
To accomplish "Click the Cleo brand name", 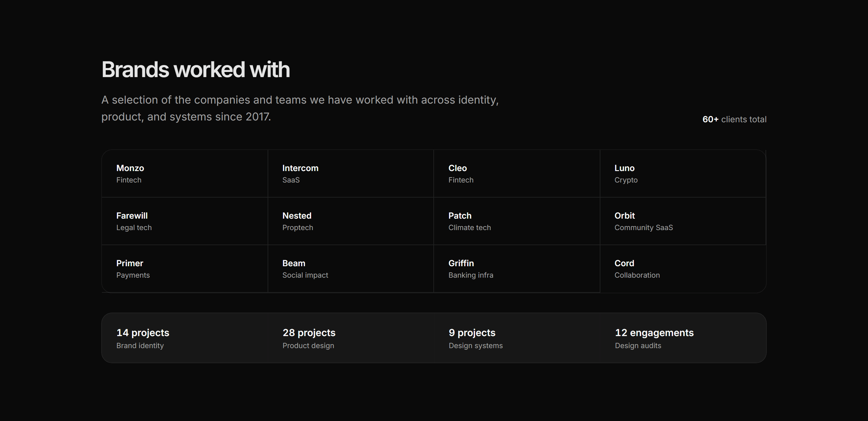I will point(458,168).
